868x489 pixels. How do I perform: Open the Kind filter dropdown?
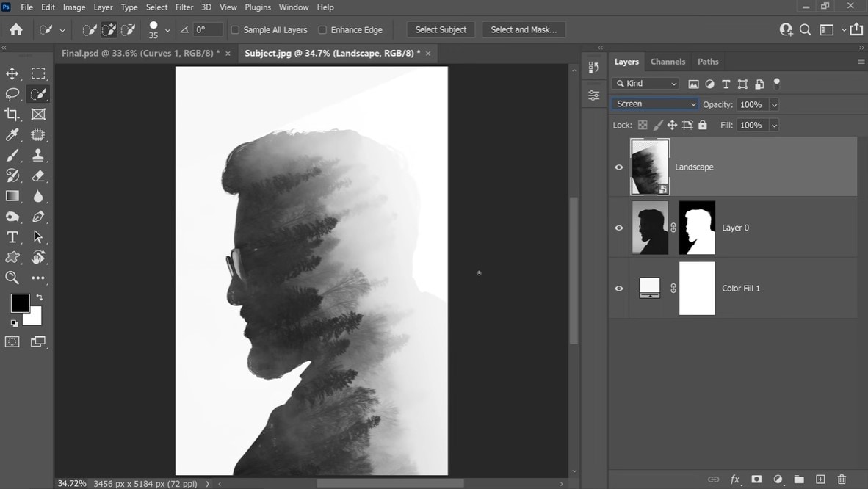coord(646,84)
